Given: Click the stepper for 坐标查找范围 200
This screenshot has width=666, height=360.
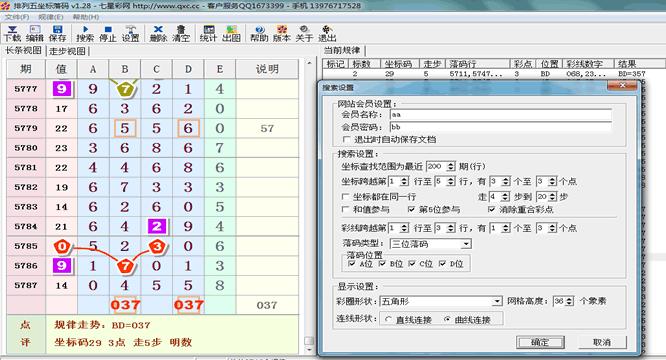Looking at the screenshot, I should 451,166.
